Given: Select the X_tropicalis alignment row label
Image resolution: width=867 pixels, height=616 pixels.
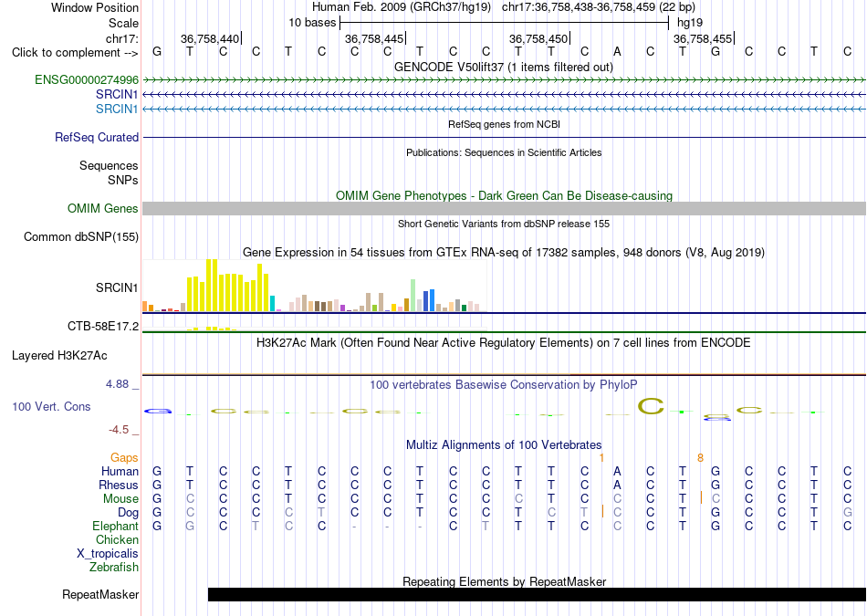Looking at the screenshot, I should click(x=108, y=554).
